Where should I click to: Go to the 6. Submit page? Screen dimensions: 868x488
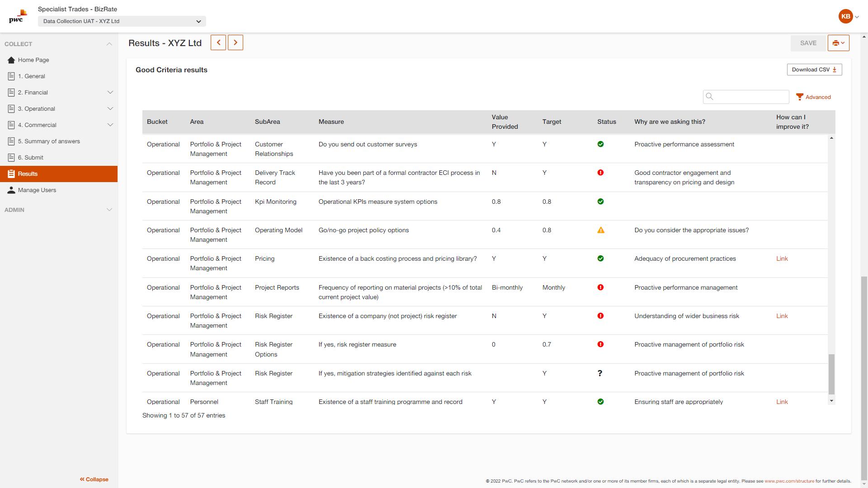pos(31,158)
